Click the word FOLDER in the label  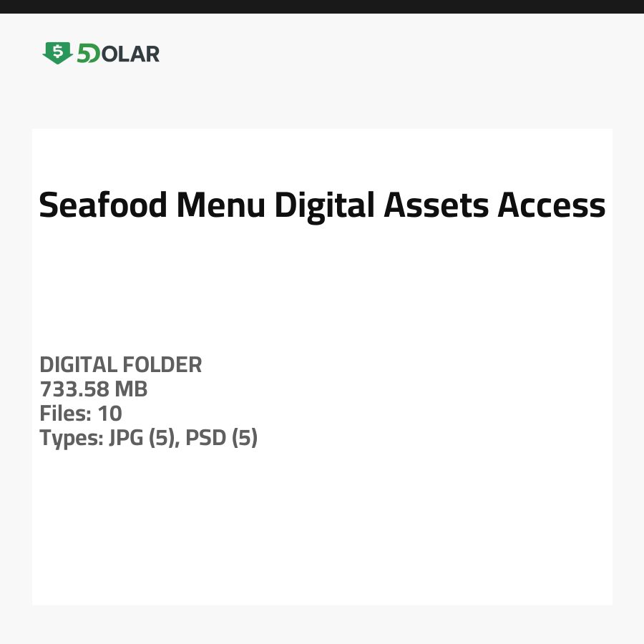pos(162,365)
